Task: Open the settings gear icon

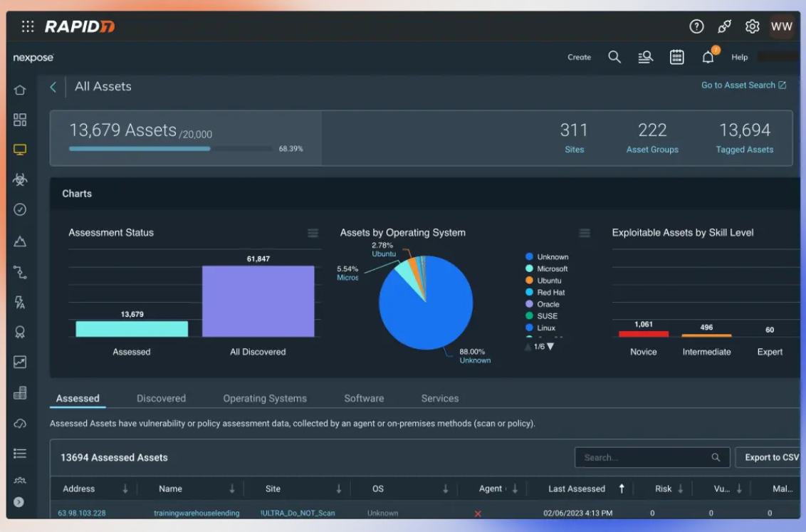Action: pos(752,27)
